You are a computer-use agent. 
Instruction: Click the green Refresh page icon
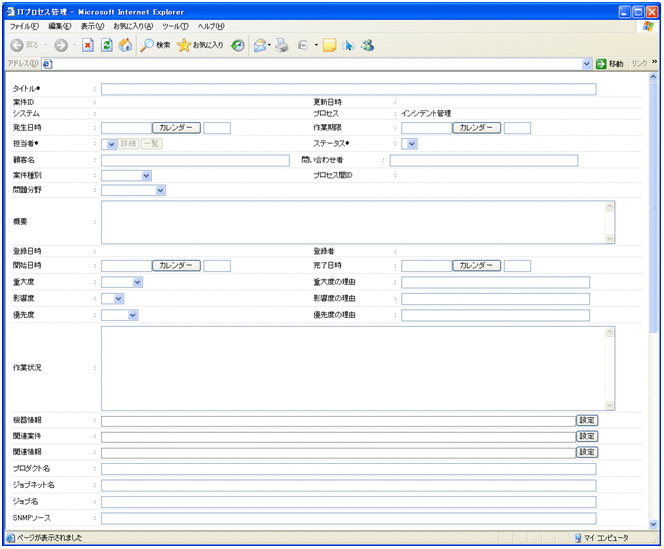point(106,46)
